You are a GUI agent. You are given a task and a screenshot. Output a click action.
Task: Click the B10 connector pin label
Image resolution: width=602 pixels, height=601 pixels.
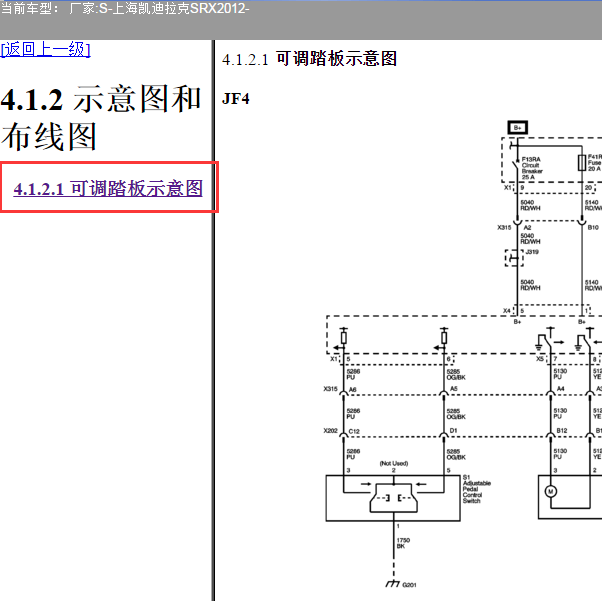click(593, 227)
